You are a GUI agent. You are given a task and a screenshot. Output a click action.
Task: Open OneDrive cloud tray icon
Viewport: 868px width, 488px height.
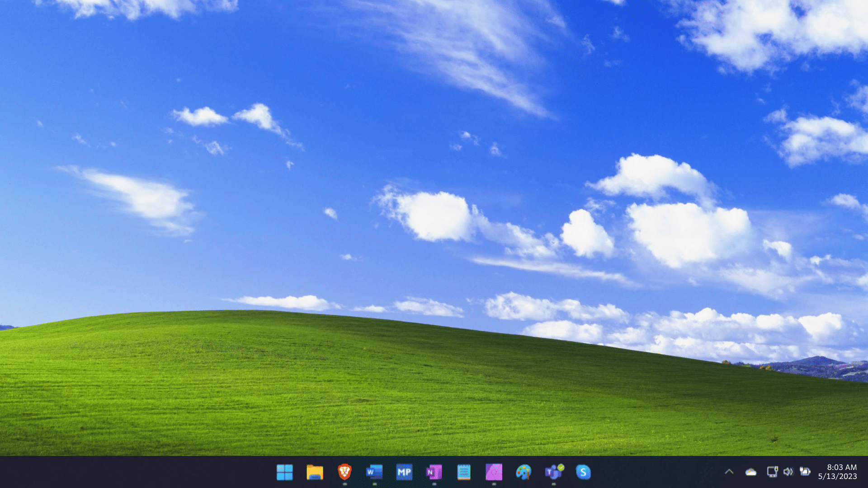tap(751, 472)
